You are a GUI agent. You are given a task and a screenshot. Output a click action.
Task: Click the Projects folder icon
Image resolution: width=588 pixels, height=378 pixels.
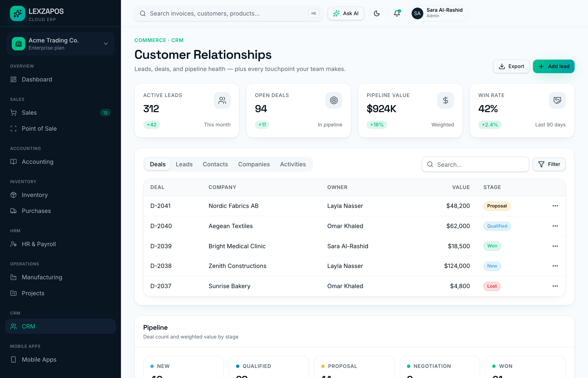13,293
